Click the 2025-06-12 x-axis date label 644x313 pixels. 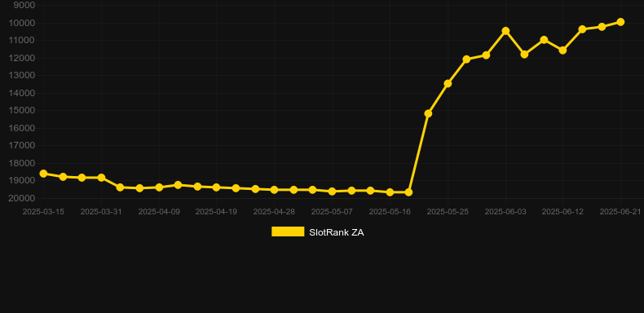(562, 212)
